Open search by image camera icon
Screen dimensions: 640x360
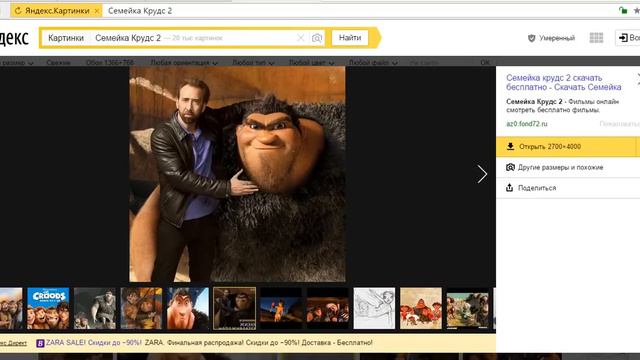[317, 38]
